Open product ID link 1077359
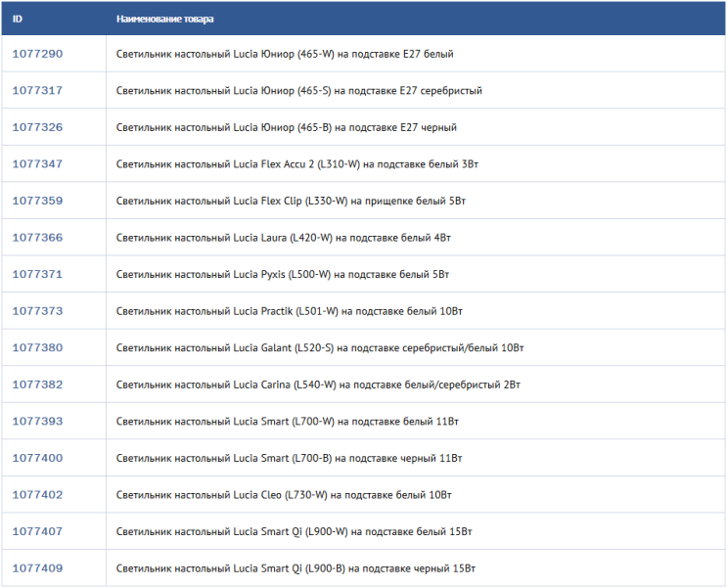 (x=37, y=201)
